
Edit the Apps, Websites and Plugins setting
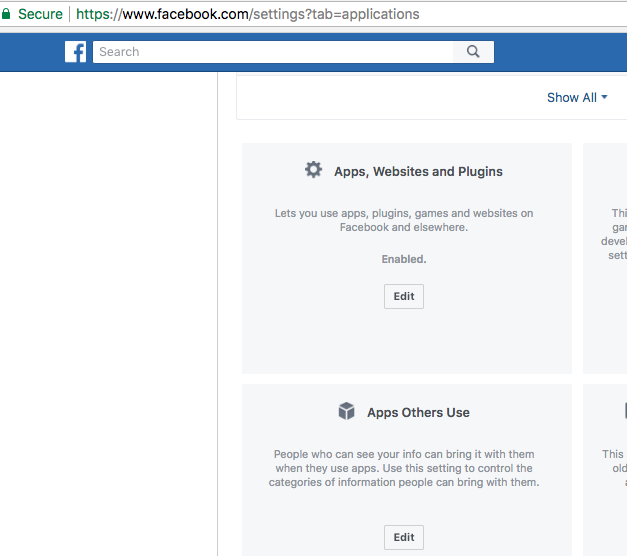[x=404, y=296]
